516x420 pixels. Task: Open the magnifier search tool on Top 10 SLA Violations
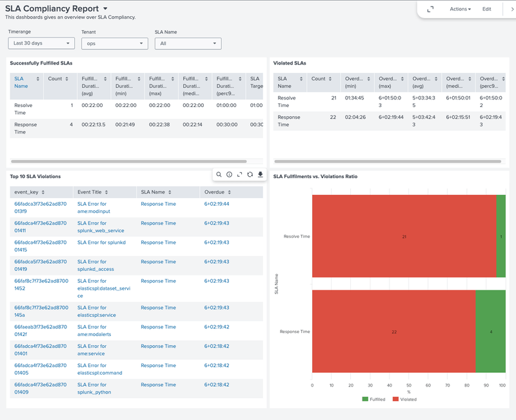pyautogui.click(x=219, y=174)
